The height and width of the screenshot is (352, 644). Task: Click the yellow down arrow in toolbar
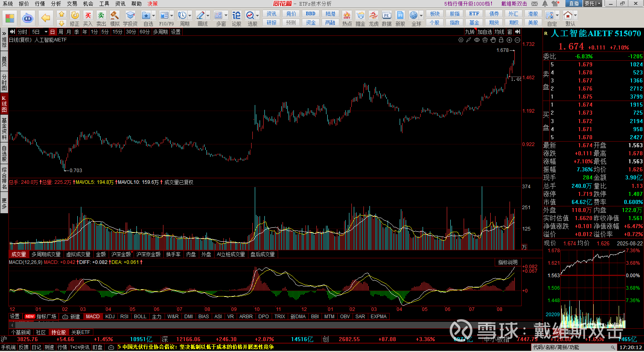[62, 23]
